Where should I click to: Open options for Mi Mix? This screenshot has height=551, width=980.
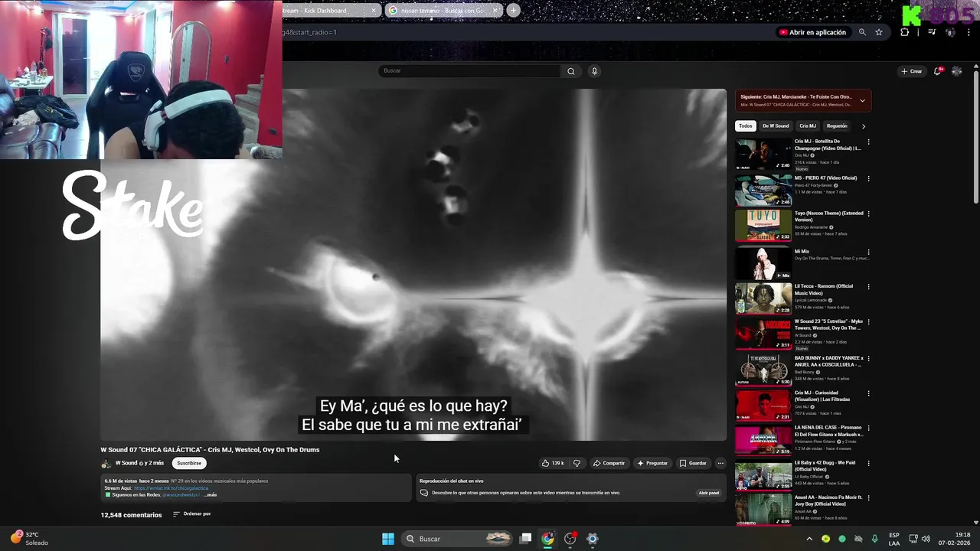868,252
